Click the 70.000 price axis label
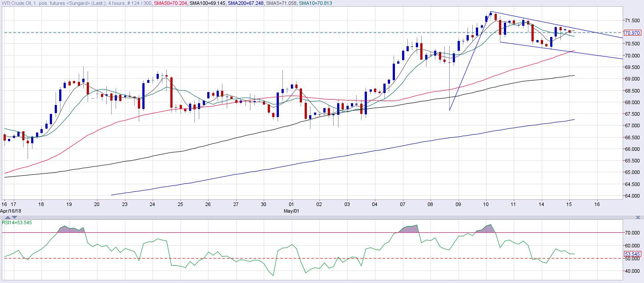Image resolution: width=644 pixels, height=283 pixels. pyautogui.click(x=633, y=56)
